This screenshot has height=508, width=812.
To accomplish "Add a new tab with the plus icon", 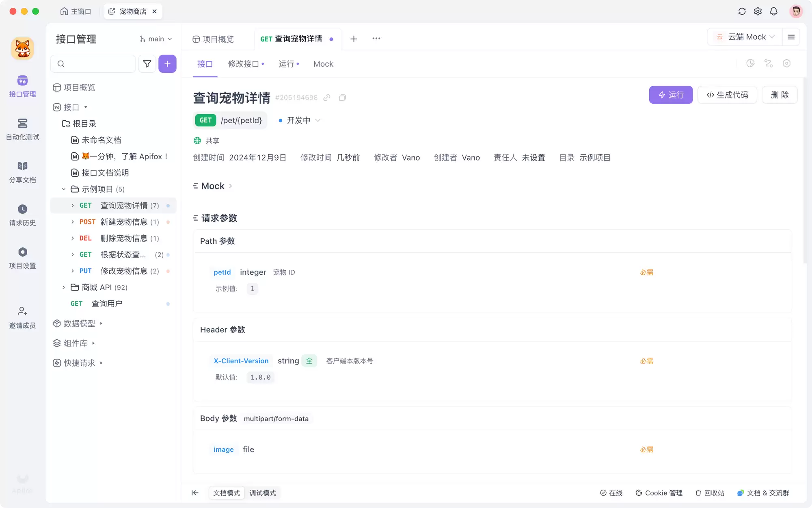I will (x=354, y=39).
